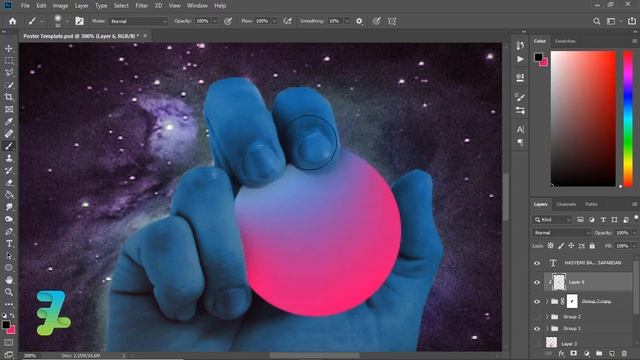Click the rainbow hue slider

coord(628,118)
